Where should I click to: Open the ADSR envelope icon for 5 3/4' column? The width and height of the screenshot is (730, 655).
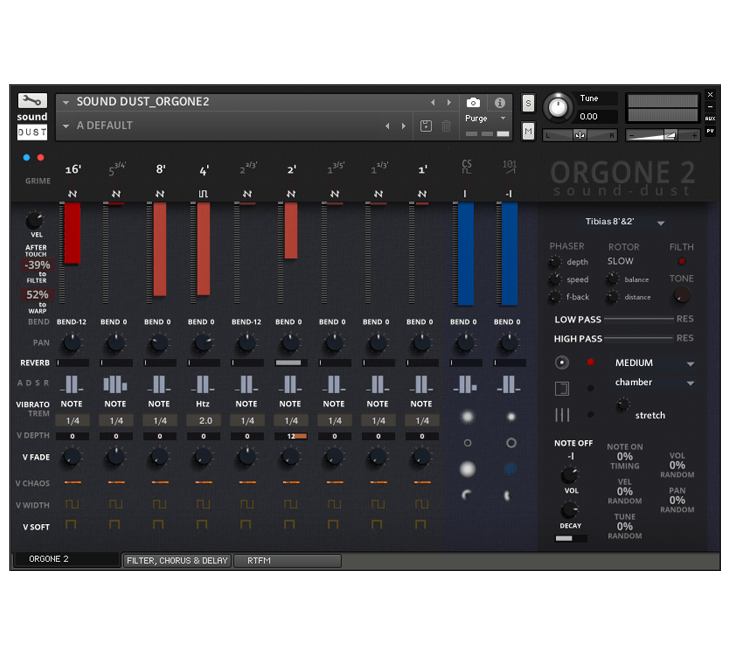[x=115, y=384]
